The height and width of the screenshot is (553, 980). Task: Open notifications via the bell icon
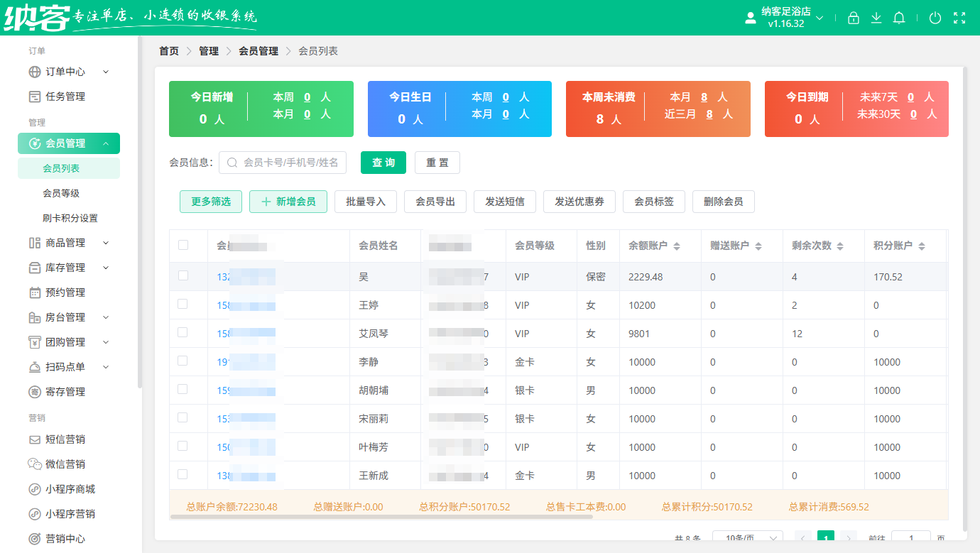[899, 18]
